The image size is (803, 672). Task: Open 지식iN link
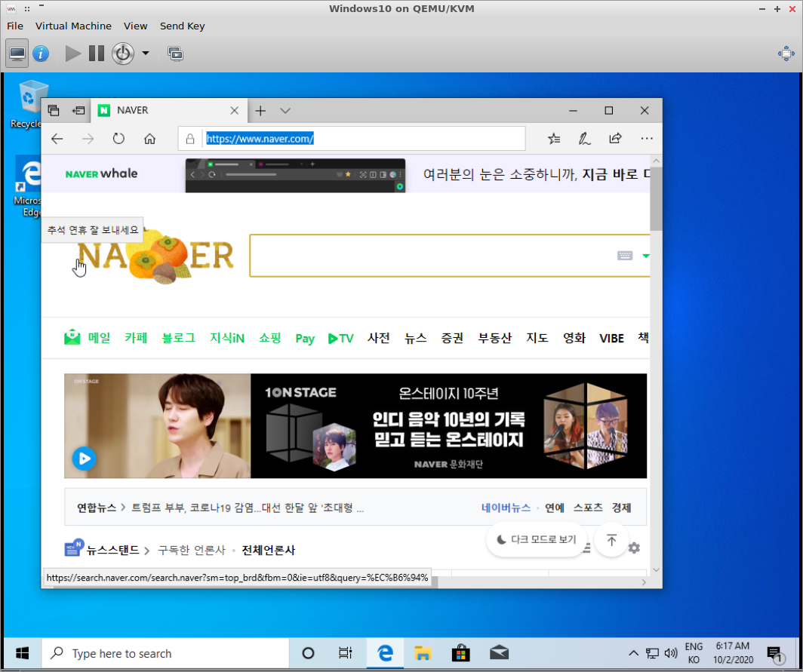(x=227, y=338)
